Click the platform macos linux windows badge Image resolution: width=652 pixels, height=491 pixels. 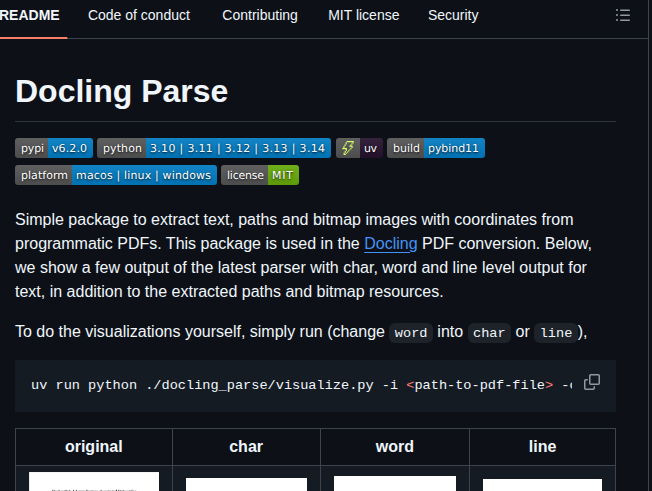(116, 175)
